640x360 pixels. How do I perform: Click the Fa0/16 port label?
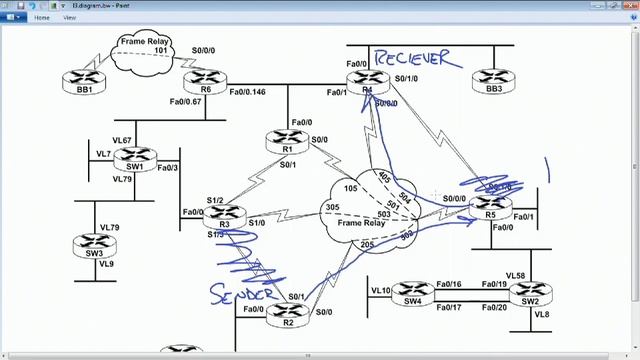coord(449,284)
